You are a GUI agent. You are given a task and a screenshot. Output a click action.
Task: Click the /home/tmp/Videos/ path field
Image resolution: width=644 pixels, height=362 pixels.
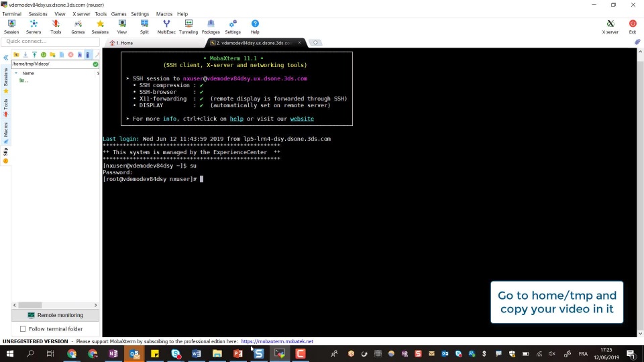52,64
